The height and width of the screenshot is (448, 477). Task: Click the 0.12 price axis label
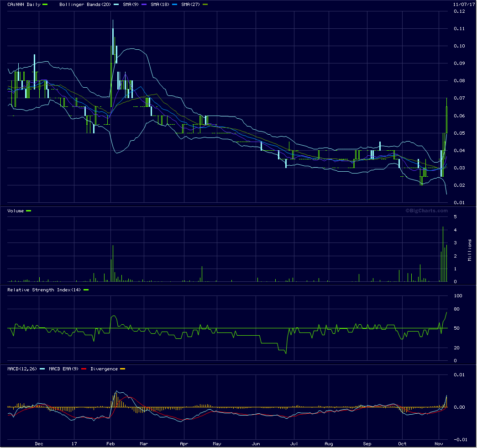(x=459, y=11)
